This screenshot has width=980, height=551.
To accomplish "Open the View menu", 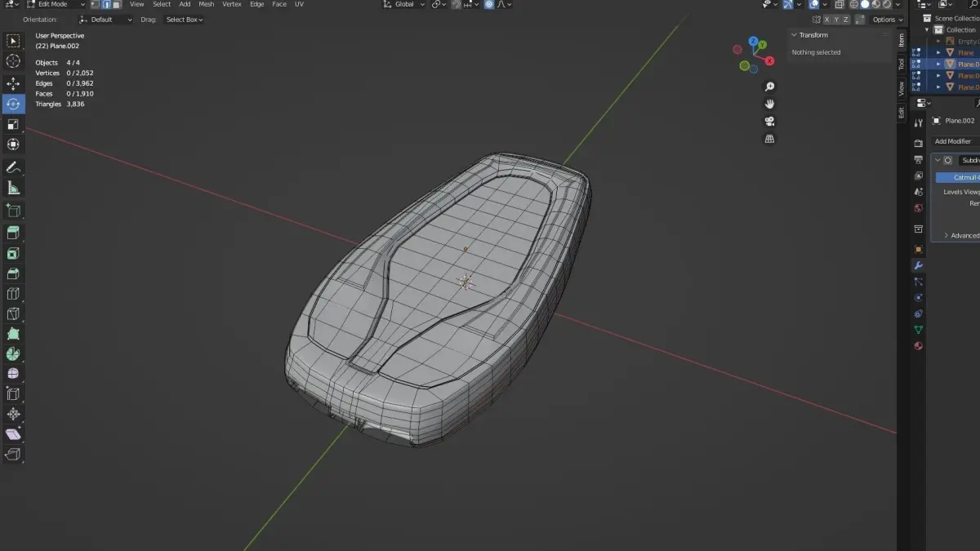I will pyautogui.click(x=136, y=4).
